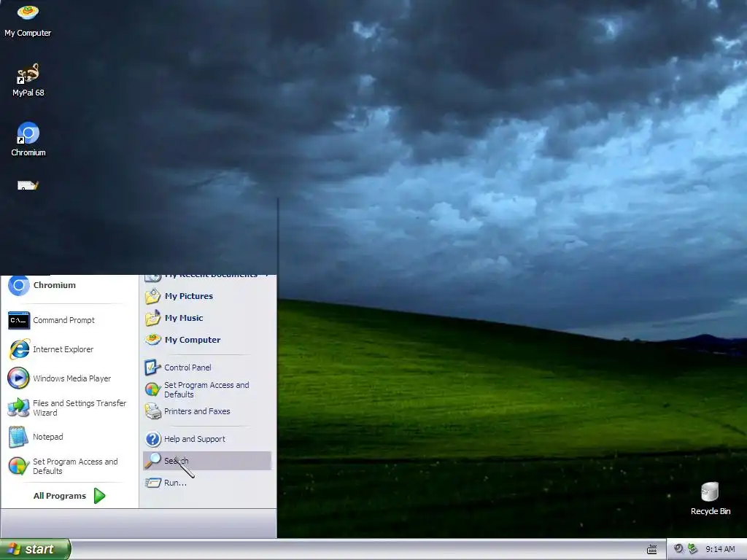Select the unlabeled desktop icon below Chromium
Viewport: 747px width, 560px height.
coord(28,185)
